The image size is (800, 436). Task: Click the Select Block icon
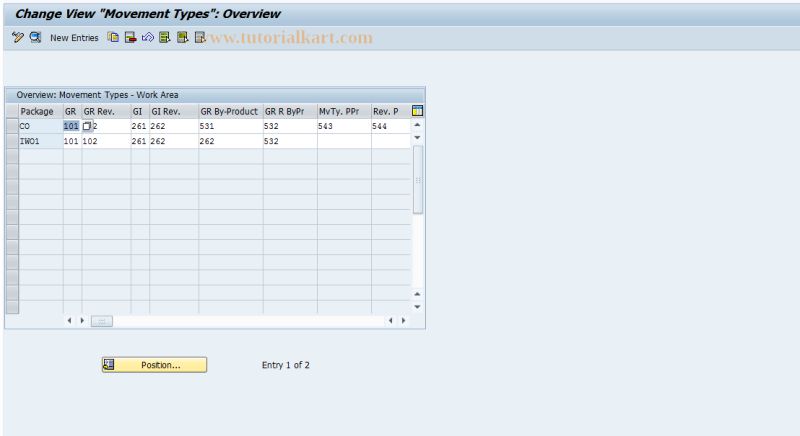point(182,37)
